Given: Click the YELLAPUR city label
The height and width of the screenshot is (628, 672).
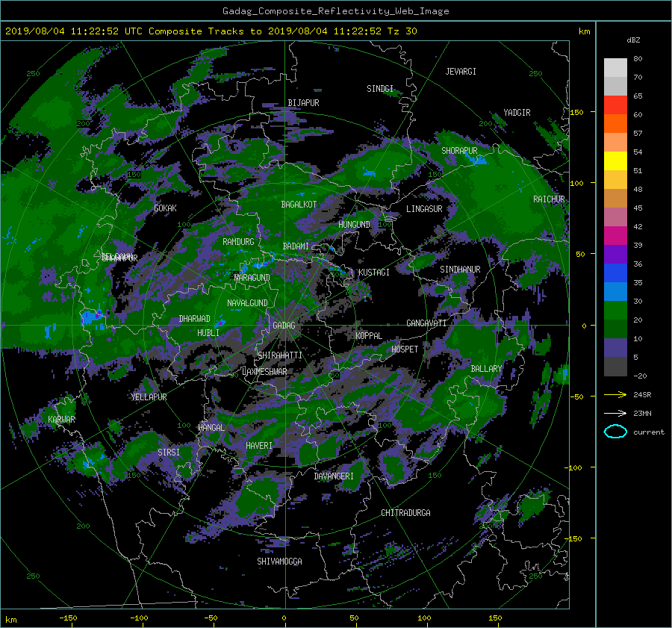Looking at the screenshot, I should pos(149,397).
